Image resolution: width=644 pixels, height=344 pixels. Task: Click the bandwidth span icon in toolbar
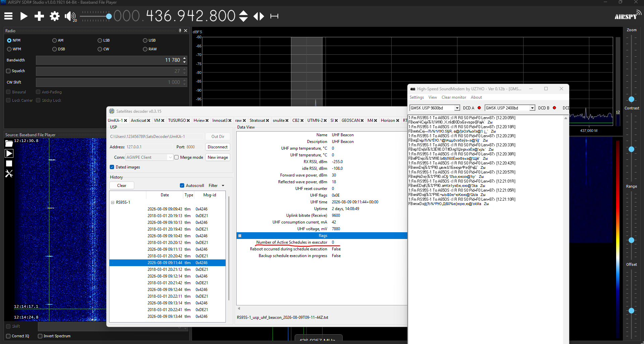(x=275, y=16)
